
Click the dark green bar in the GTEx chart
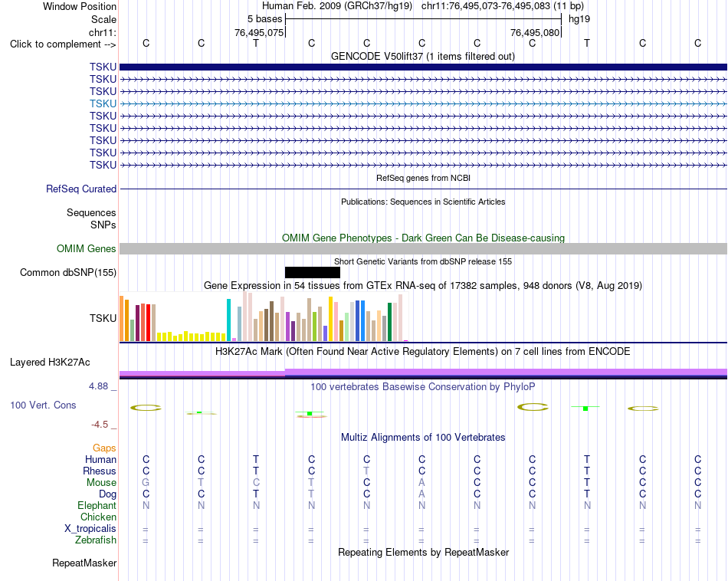pos(389,322)
